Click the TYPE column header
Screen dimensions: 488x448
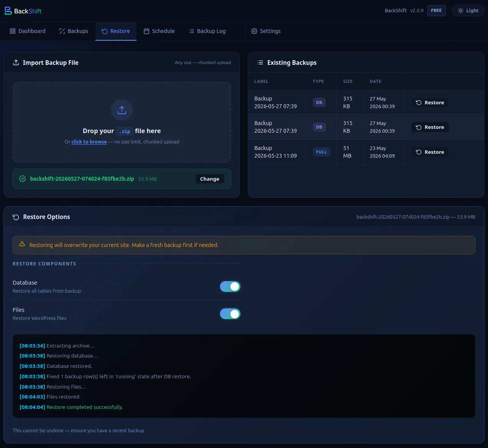(x=318, y=81)
